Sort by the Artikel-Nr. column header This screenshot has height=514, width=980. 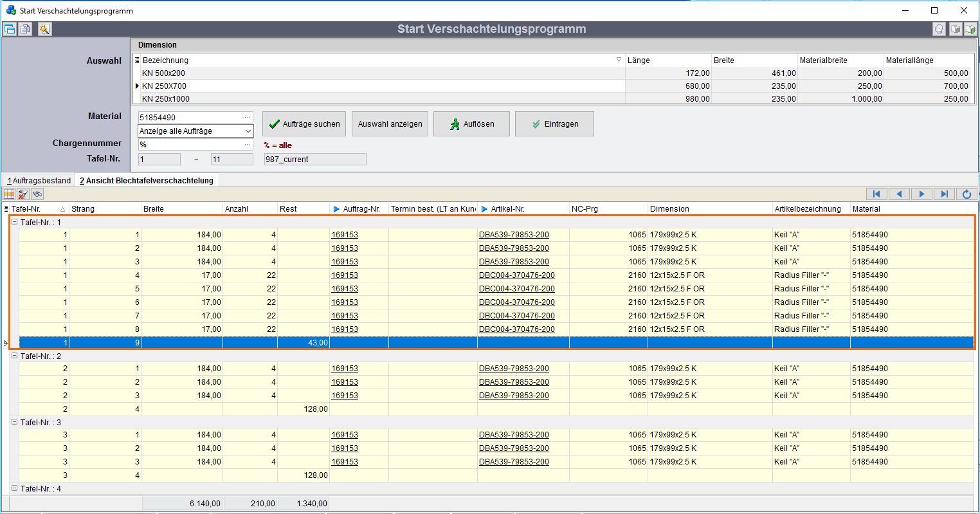click(x=523, y=208)
